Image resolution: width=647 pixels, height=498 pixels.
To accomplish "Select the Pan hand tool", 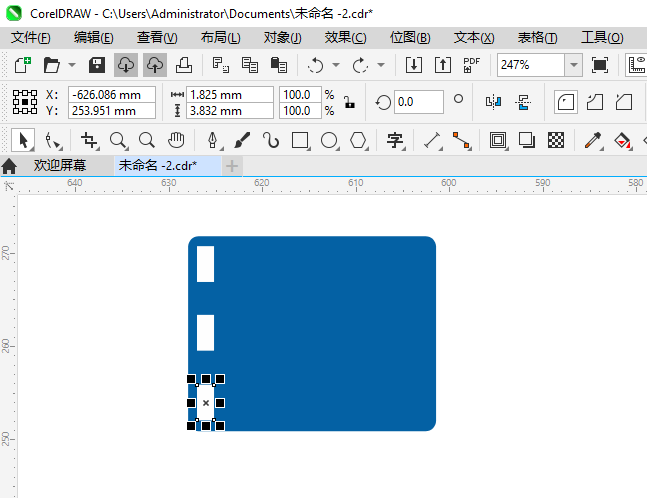I will (x=176, y=140).
